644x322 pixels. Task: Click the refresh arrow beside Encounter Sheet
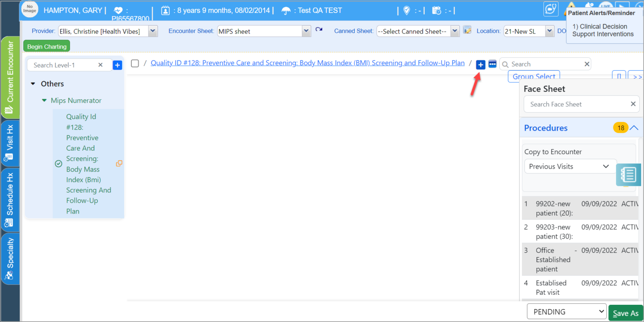pos(319,30)
